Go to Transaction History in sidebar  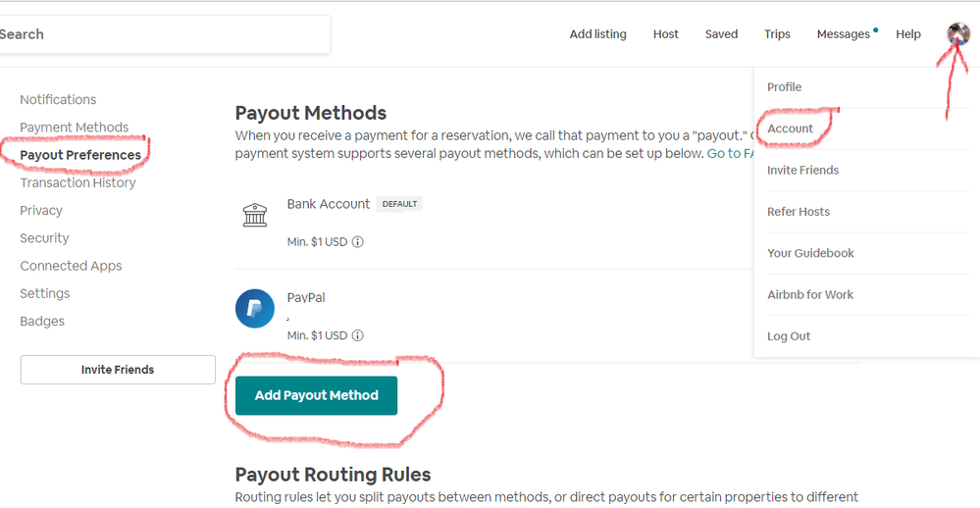click(77, 182)
